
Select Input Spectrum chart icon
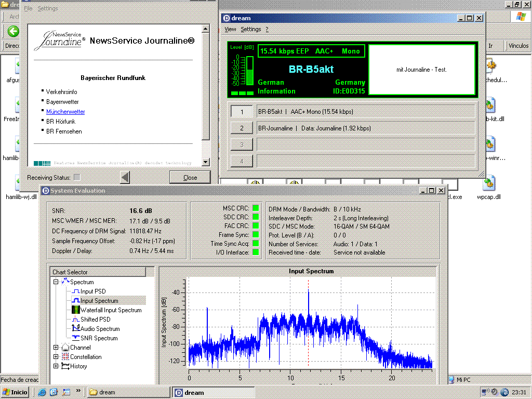(x=76, y=301)
